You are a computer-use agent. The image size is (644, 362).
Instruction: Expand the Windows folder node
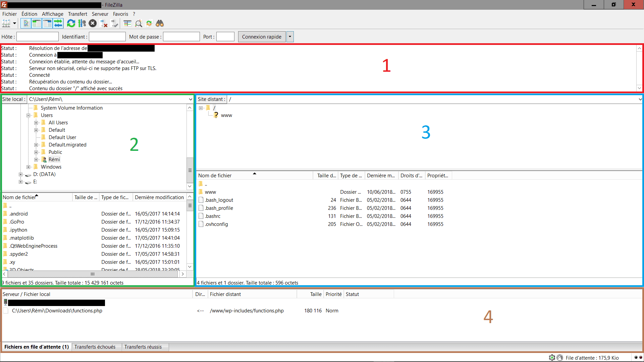[x=29, y=167]
